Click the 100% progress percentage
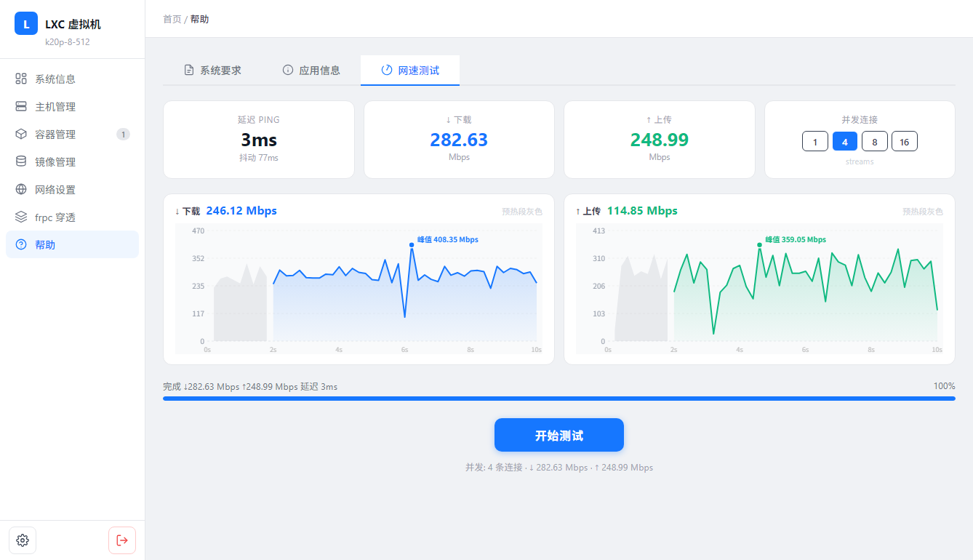 point(945,386)
